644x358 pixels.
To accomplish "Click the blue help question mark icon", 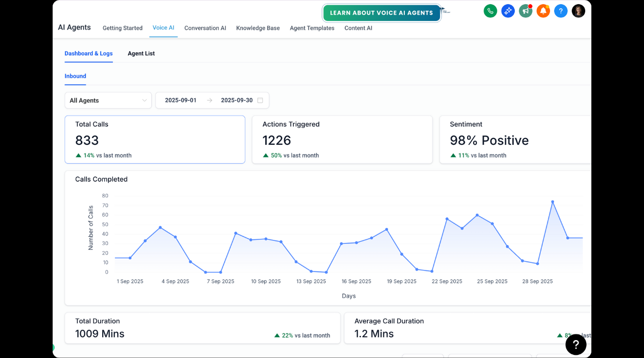I will 561,11.
